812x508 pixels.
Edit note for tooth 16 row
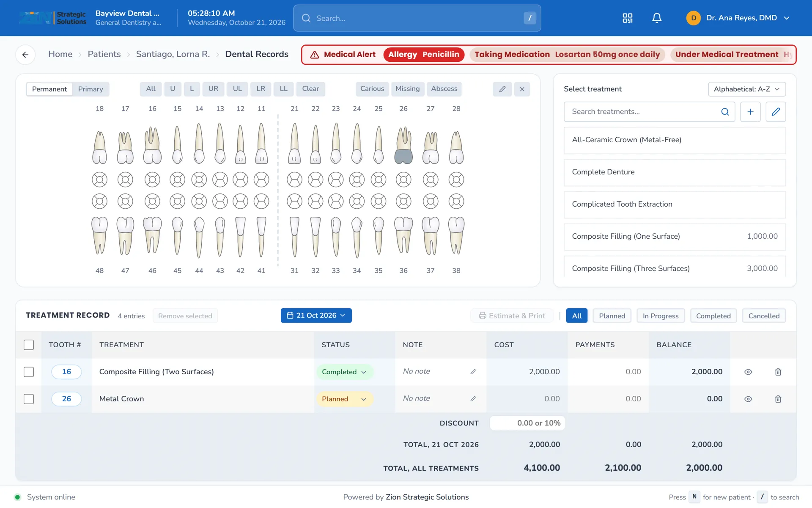(x=473, y=372)
